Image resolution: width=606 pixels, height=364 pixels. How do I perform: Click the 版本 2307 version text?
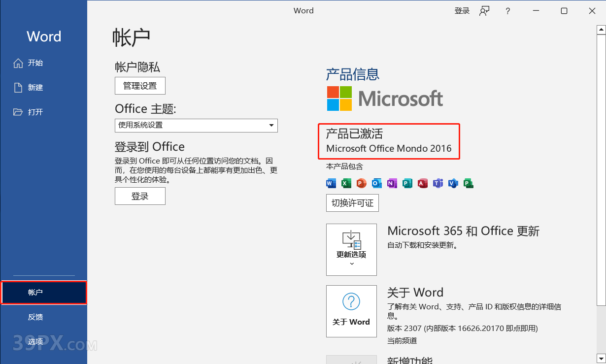pos(462,328)
